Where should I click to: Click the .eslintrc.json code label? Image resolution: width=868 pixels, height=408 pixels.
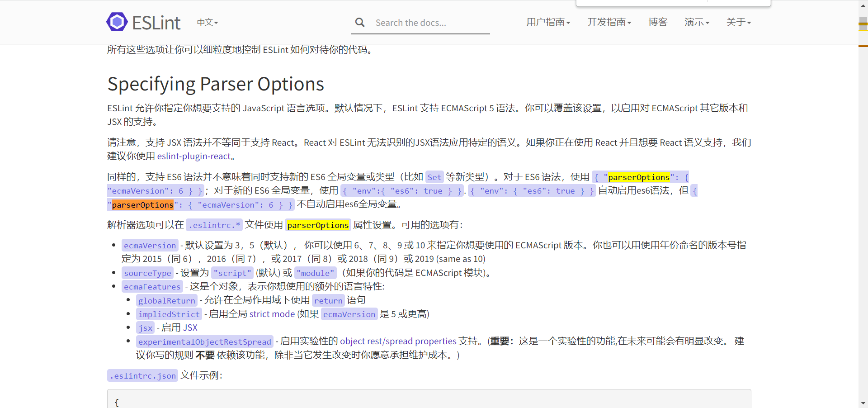(x=142, y=375)
